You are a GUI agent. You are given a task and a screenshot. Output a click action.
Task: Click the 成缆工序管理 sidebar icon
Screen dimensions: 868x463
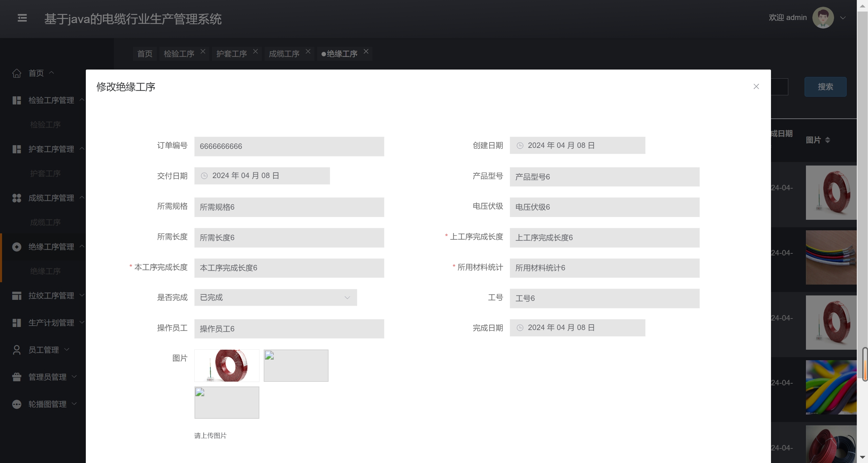(17, 198)
